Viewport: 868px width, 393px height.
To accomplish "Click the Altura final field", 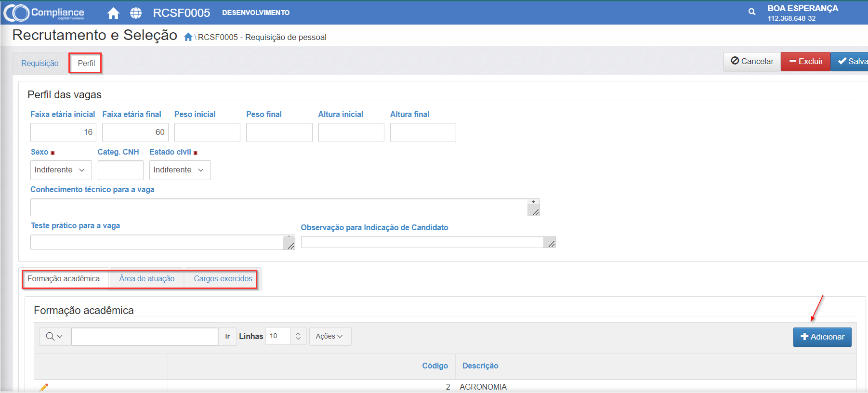I will tap(423, 132).
